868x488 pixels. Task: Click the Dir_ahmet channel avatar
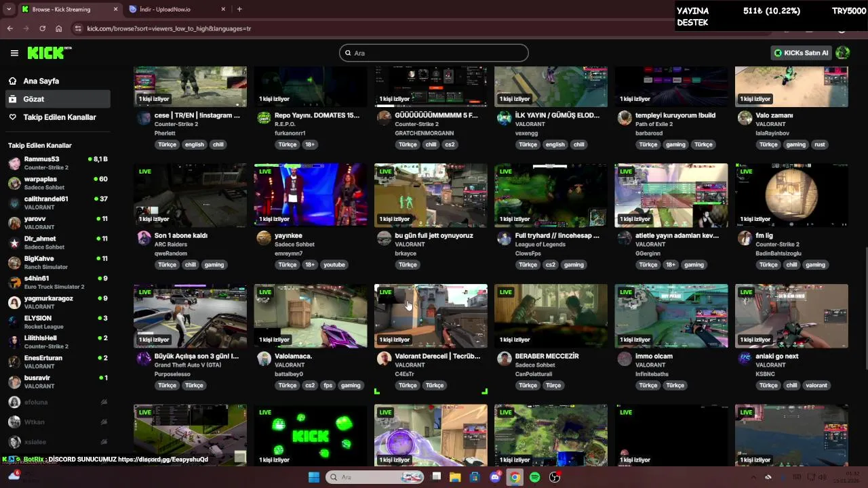pyautogui.click(x=14, y=243)
